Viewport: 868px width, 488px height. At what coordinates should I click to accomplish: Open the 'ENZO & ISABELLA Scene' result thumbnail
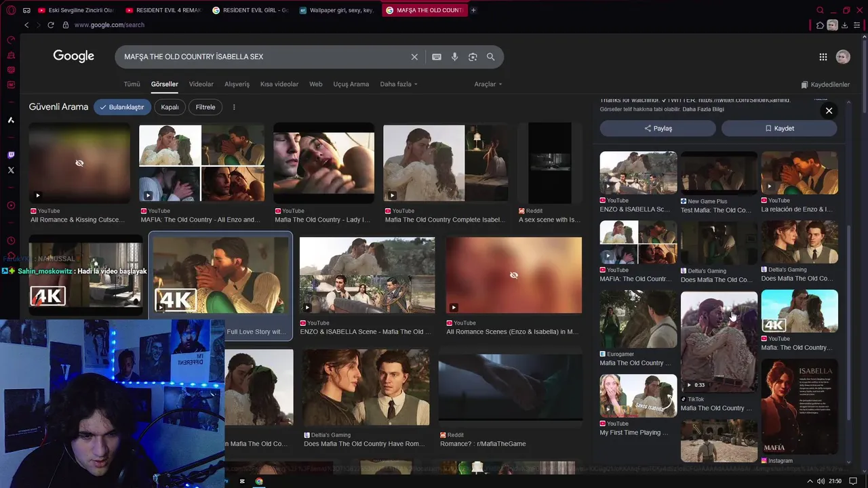(367, 275)
